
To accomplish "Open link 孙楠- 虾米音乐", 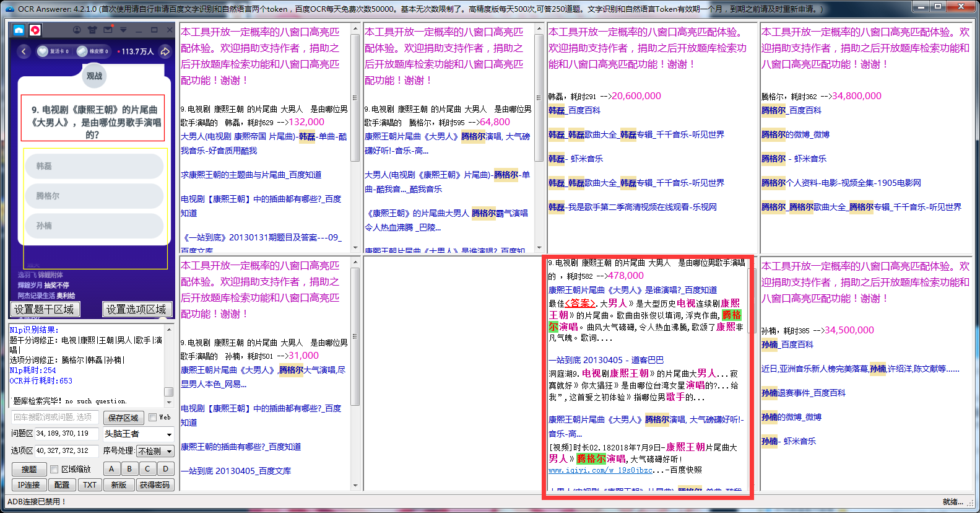I will tap(789, 441).
